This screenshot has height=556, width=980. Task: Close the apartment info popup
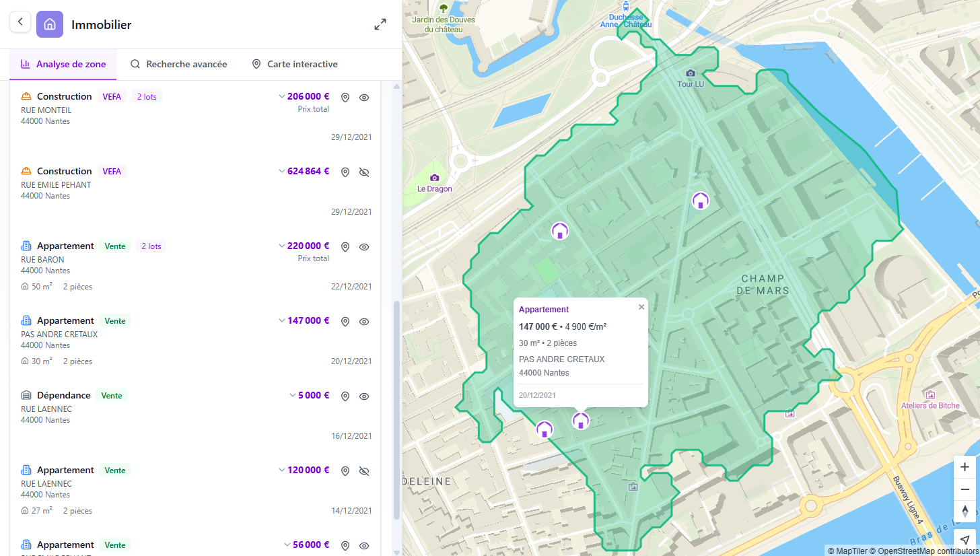[641, 306]
